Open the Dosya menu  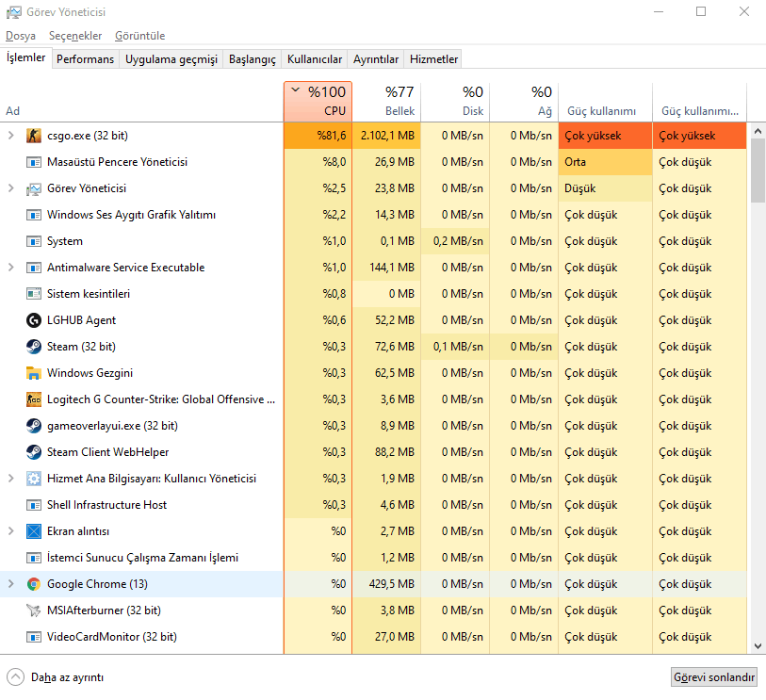(x=21, y=36)
